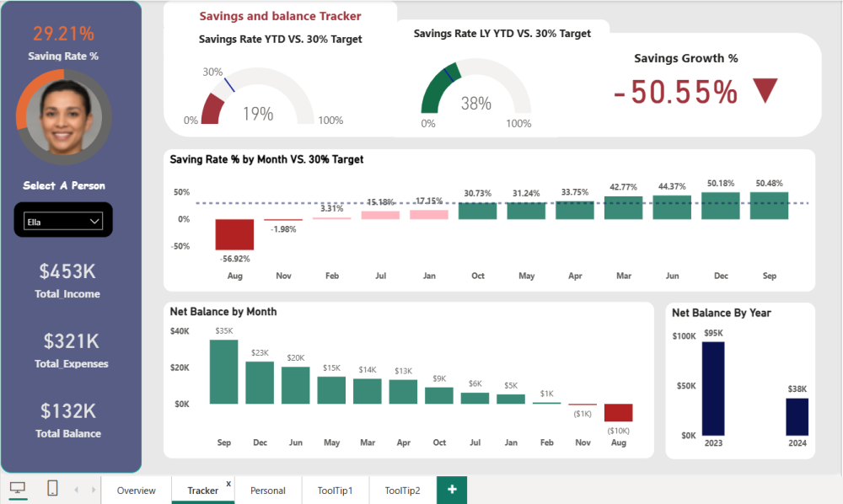Click the red Savings Growth down triangle
843x504 pixels.
[x=765, y=90]
